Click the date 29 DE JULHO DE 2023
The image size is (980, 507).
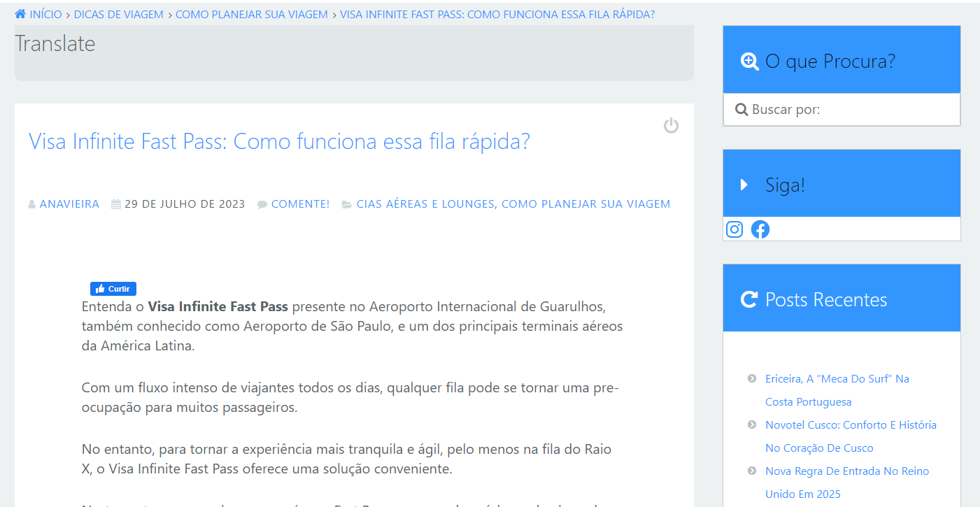[x=185, y=204]
